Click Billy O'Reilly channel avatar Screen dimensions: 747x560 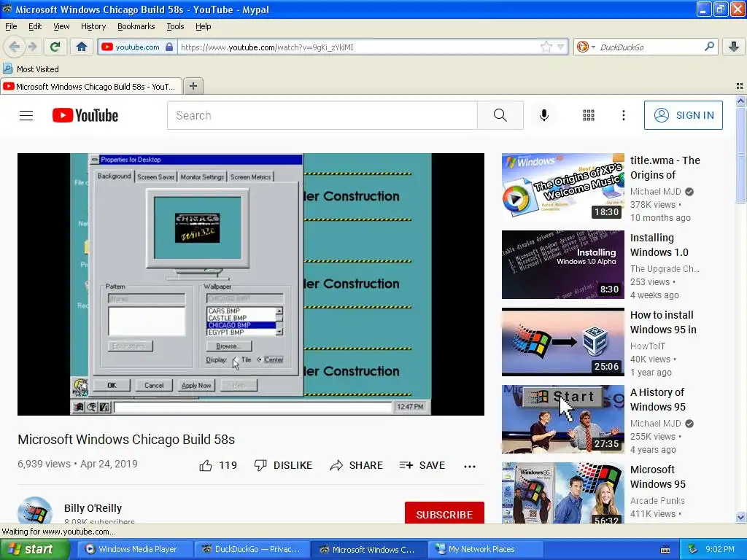coord(35,510)
